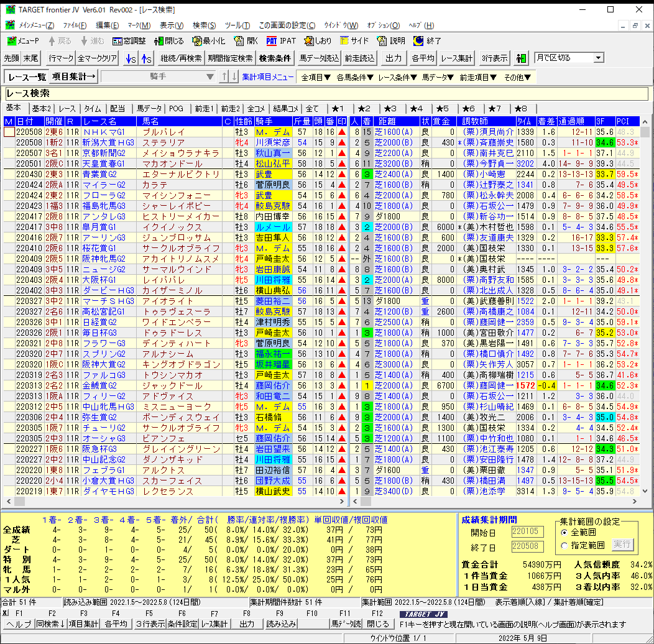Open the 騎手 item combo box
654x644 pixels.
tap(159, 76)
